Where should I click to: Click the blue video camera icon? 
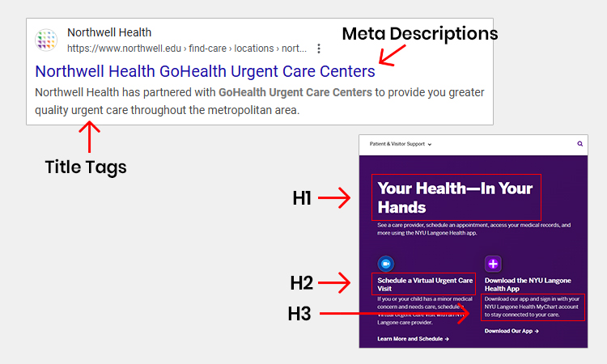(x=385, y=264)
